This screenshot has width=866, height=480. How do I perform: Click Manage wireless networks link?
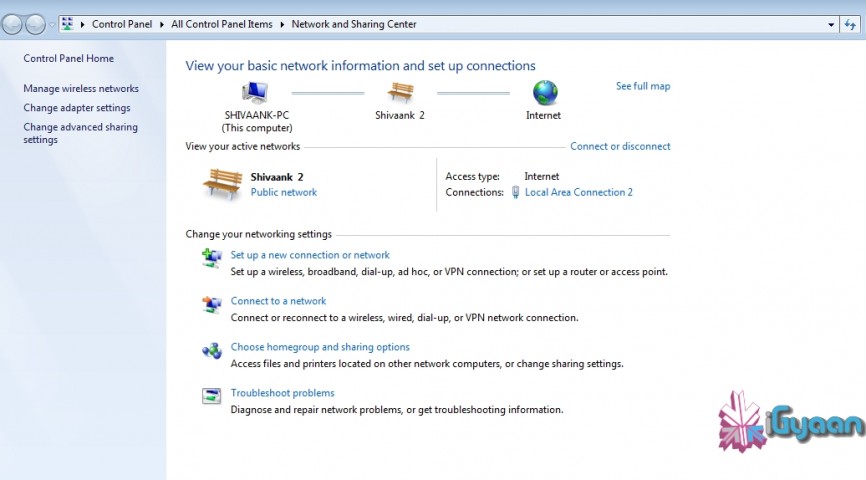(x=81, y=89)
